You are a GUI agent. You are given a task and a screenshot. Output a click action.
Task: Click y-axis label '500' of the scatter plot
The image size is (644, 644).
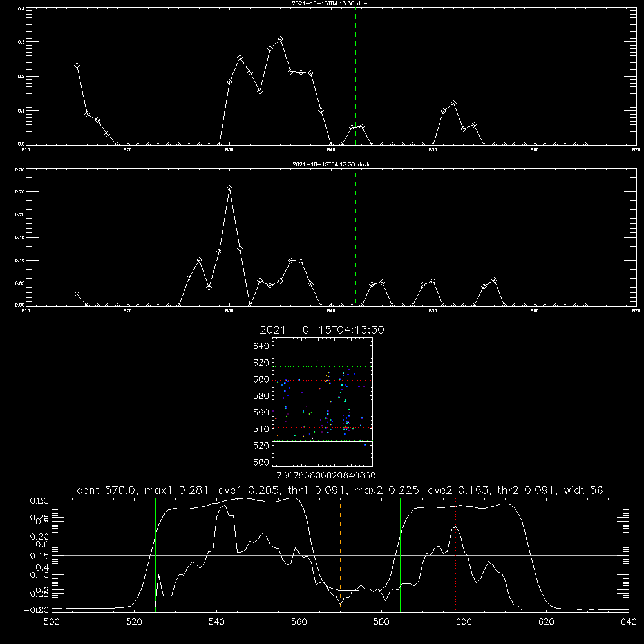pyautogui.click(x=261, y=462)
